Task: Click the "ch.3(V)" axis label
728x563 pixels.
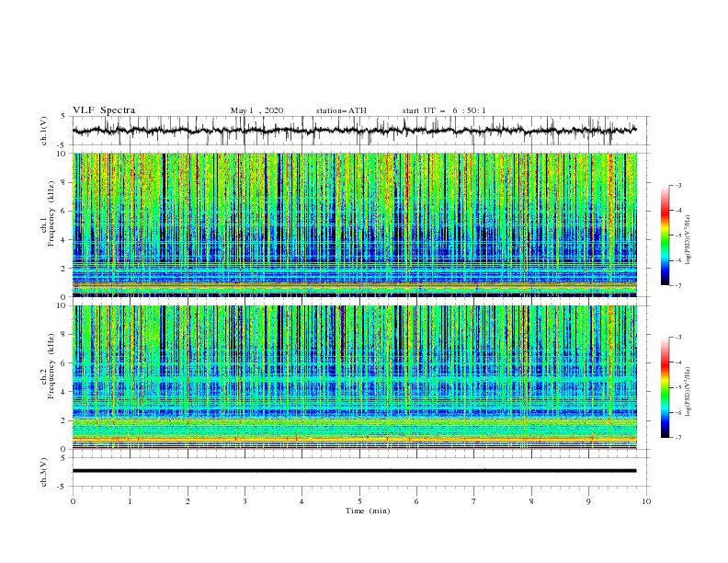Action: click(44, 472)
